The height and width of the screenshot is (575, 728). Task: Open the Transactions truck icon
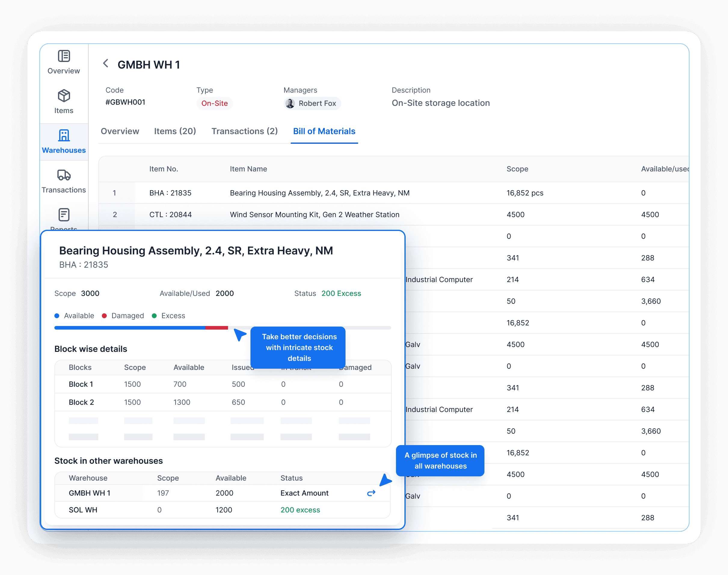(64, 175)
